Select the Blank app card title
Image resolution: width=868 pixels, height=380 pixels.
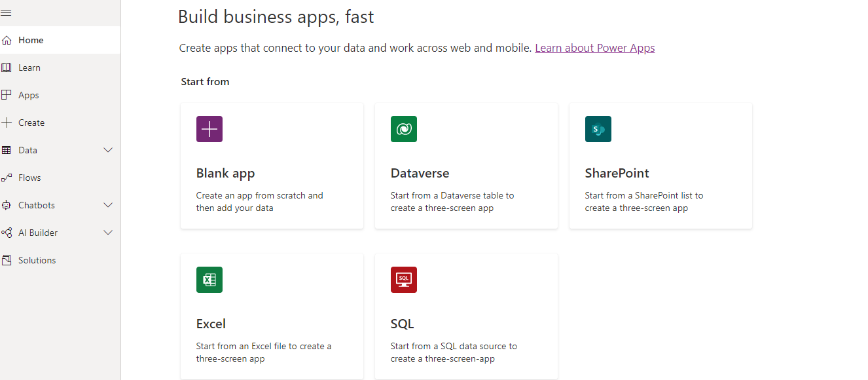tap(225, 173)
